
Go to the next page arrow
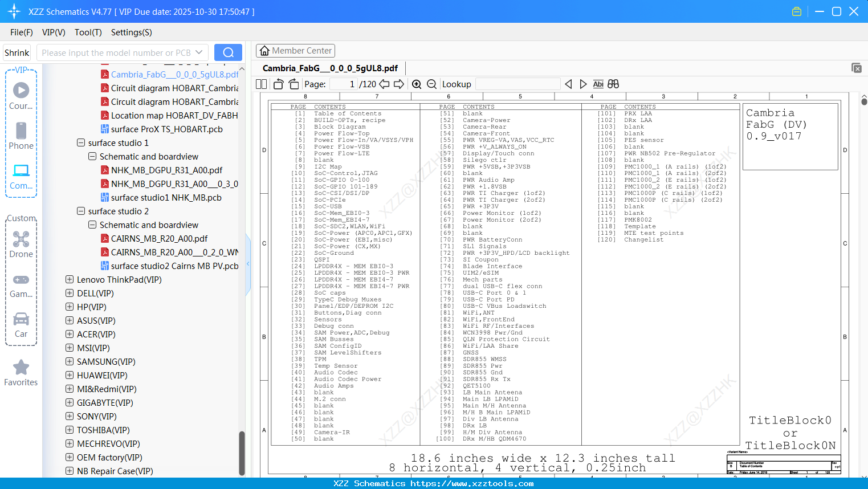pyautogui.click(x=399, y=84)
